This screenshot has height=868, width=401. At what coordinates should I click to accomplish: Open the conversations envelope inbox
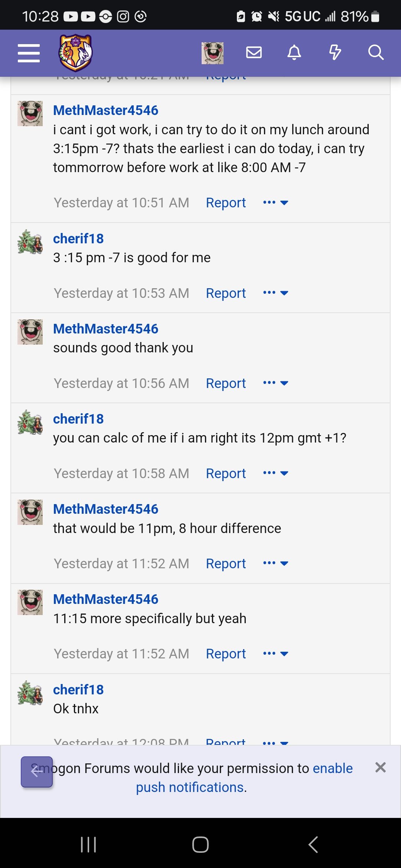[x=254, y=53]
